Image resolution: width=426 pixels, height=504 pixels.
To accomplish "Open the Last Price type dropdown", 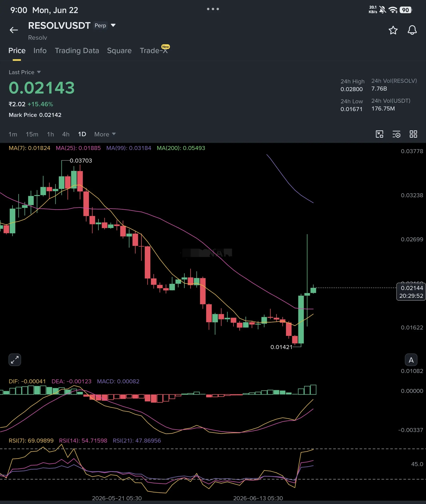I will (x=25, y=72).
